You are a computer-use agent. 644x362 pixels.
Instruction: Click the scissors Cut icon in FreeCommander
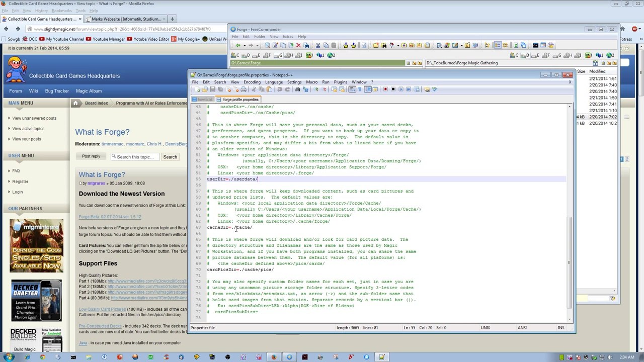(317, 46)
